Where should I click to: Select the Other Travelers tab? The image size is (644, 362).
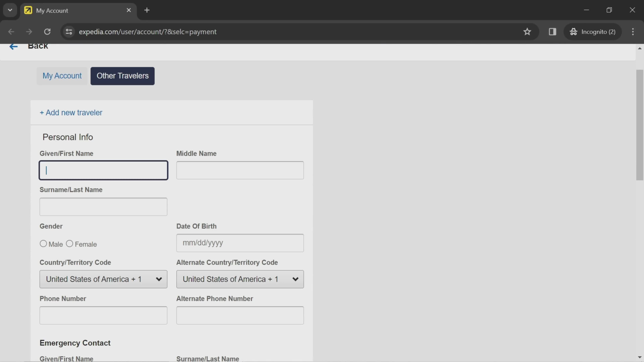pyautogui.click(x=122, y=76)
